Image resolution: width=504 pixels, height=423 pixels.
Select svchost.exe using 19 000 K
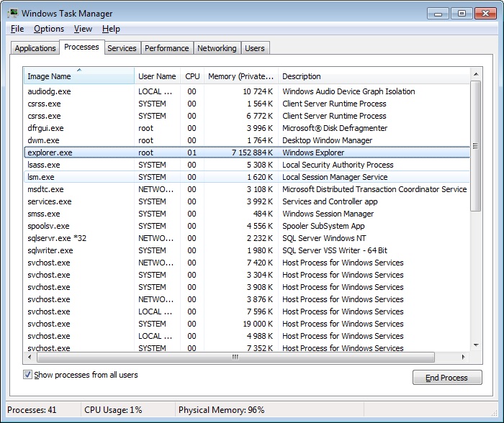[x=246, y=324]
